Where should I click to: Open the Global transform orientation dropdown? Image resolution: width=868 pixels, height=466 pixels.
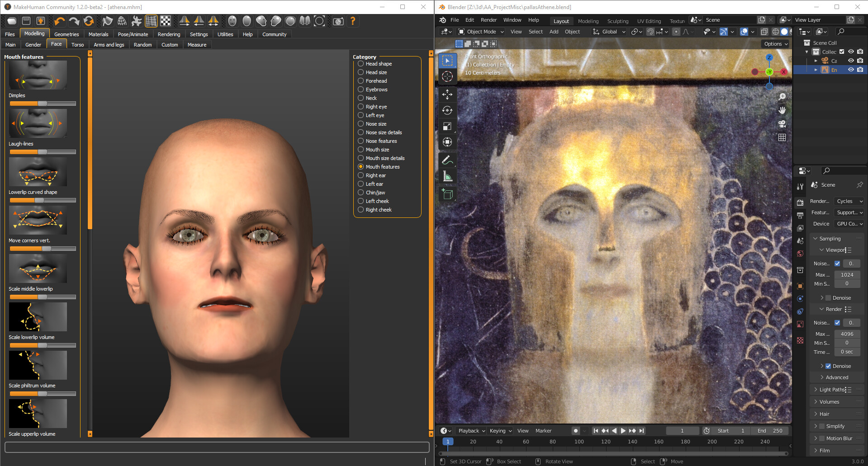tap(609, 32)
